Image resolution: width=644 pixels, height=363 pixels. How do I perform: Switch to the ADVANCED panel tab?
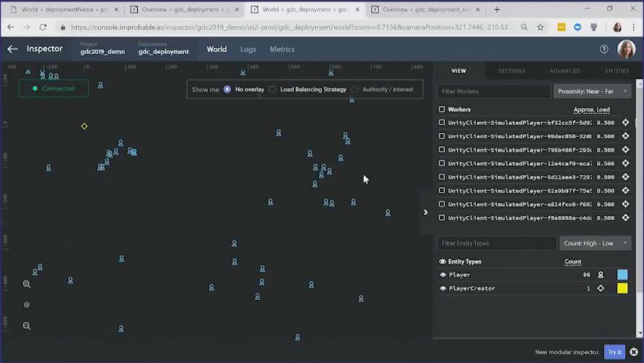565,70
